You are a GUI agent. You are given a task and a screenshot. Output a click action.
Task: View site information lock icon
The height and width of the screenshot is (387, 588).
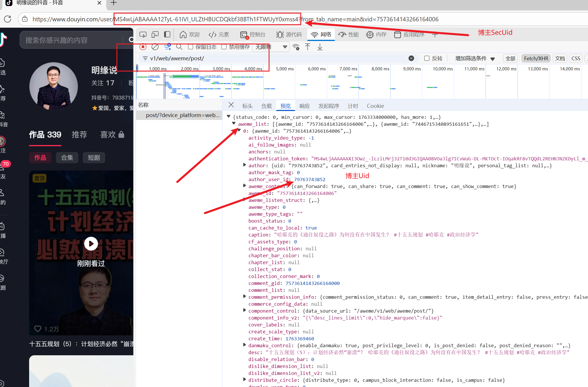(x=25, y=19)
